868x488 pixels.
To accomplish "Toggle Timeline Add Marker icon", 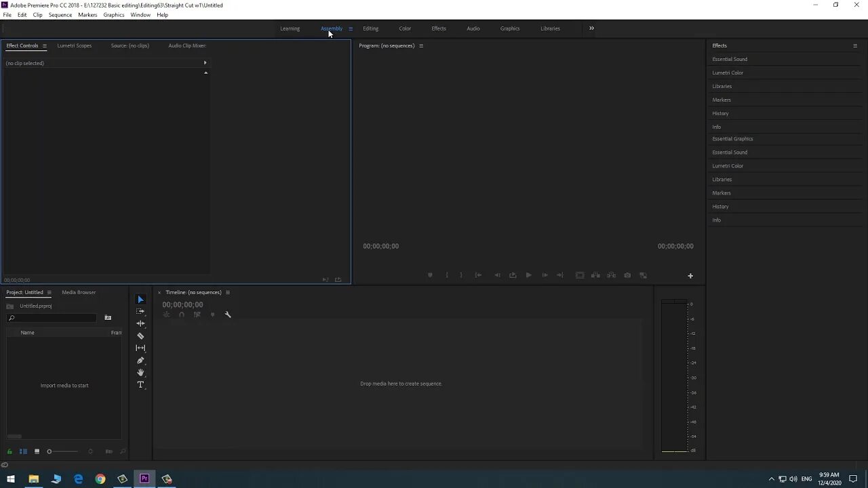I will coord(212,314).
